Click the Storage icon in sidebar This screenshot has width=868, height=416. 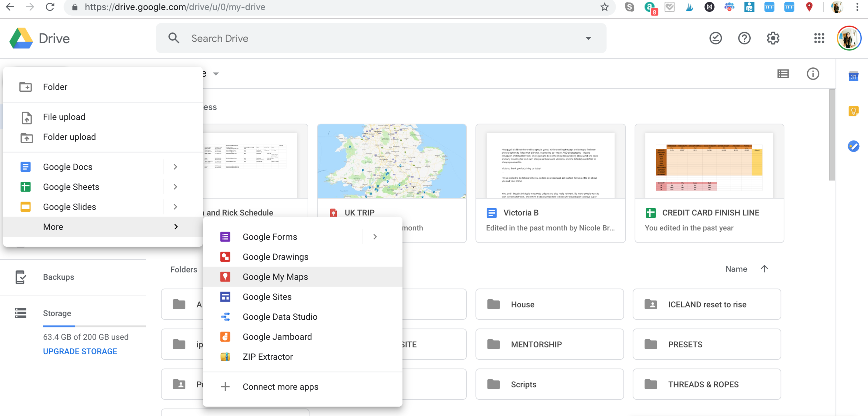tap(20, 313)
